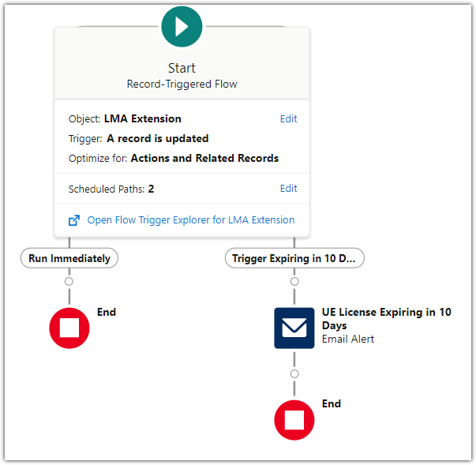
Task: Select the Trigger Expiring in 10 D... path label
Action: [x=294, y=258]
